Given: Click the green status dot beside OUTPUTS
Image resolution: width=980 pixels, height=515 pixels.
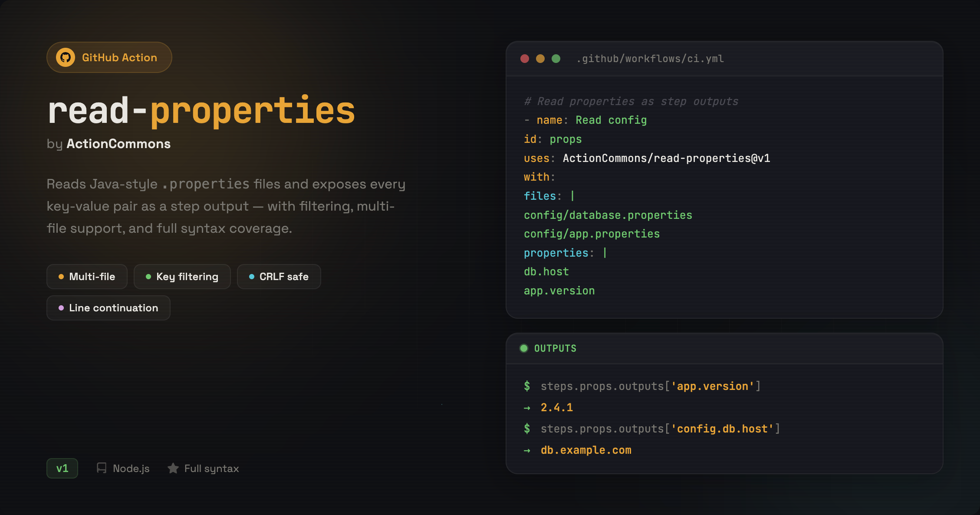Looking at the screenshot, I should click(524, 348).
